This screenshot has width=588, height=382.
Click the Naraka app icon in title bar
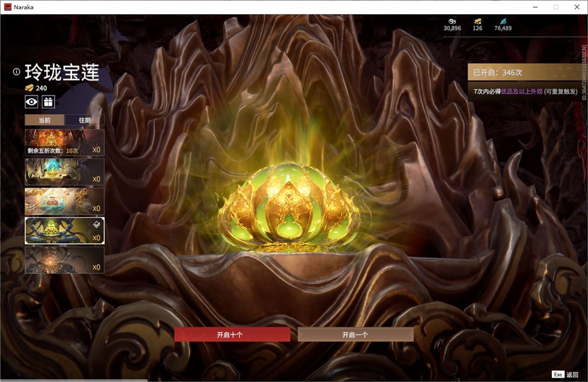click(8, 7)
